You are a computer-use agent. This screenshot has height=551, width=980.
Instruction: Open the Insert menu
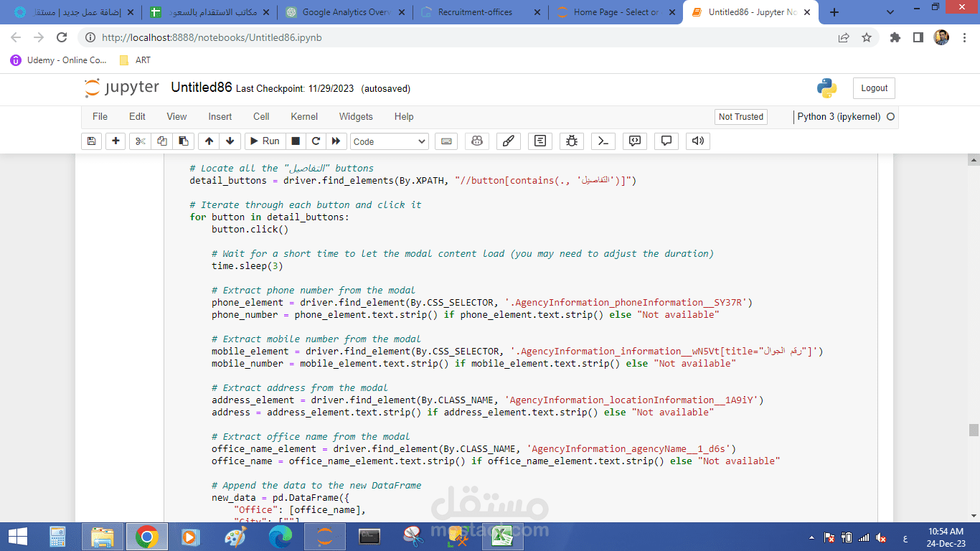(220, 116)
